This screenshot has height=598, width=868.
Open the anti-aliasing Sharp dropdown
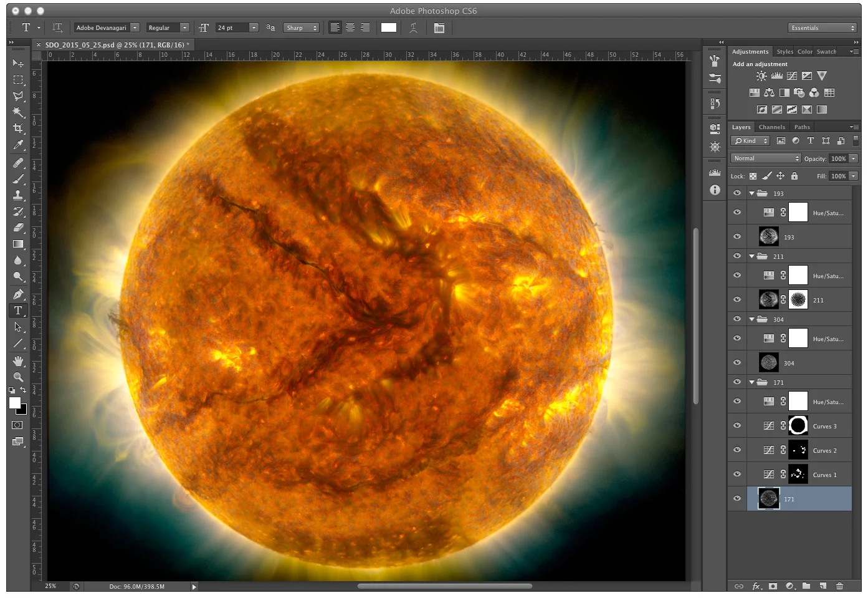[302, 27]
